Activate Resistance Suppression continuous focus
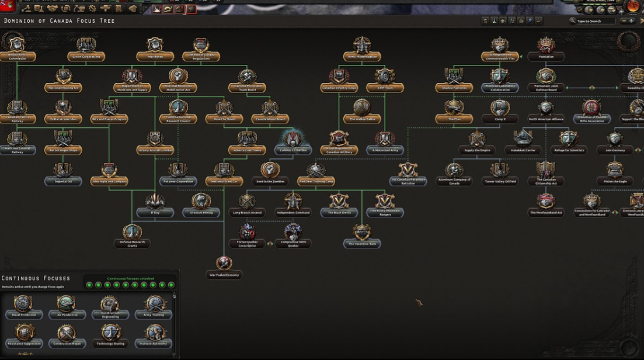Image resolution: width=644 pixels, height=360 pixels. click(x=24, y=337)
